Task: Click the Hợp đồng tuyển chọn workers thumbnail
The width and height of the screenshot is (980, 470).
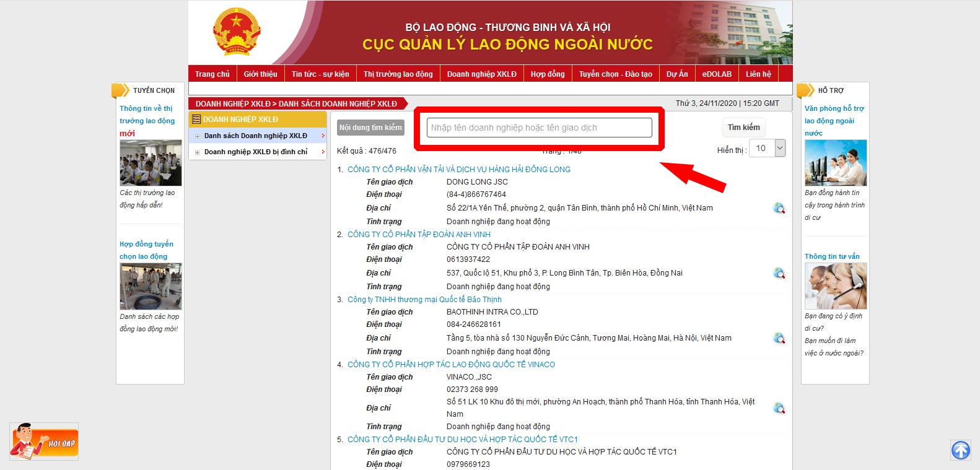Action: coord(151,286)
